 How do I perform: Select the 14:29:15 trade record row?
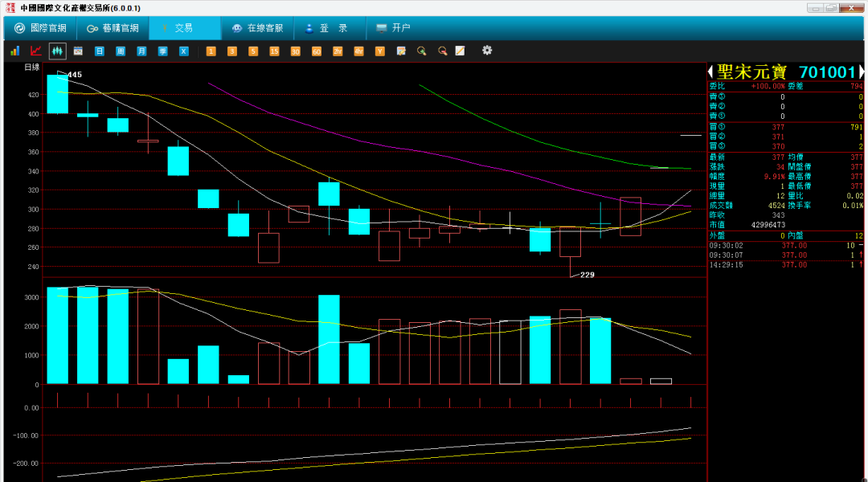[x=785, y=265]
